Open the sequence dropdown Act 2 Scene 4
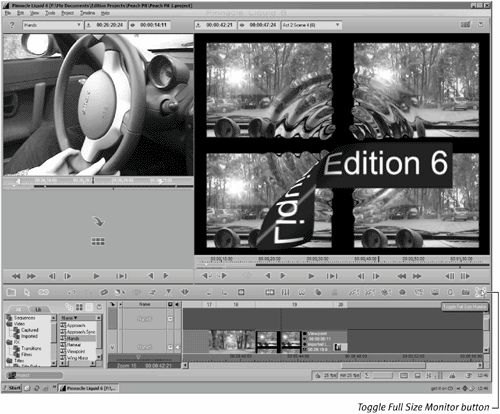 tap(311, 25)
